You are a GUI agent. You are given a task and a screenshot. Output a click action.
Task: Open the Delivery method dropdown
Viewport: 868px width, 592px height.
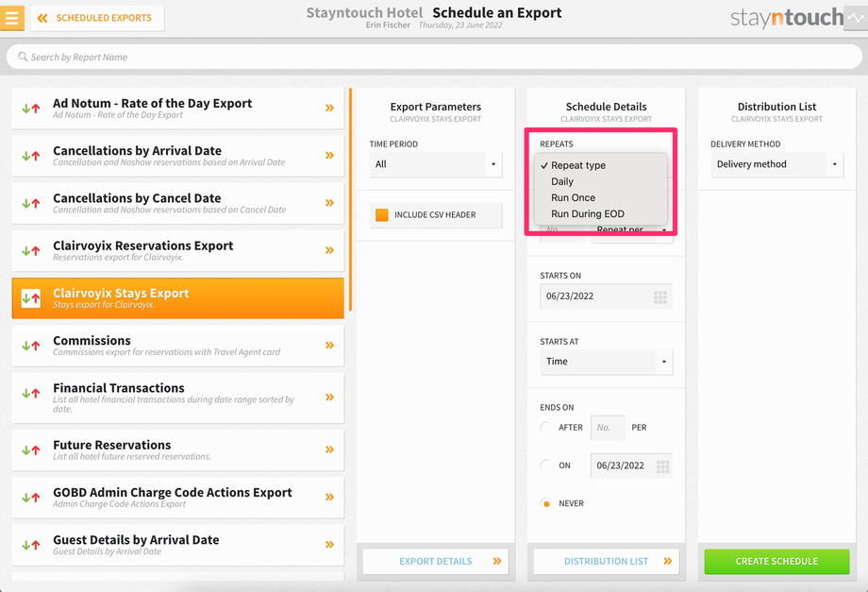click(776, 164)
